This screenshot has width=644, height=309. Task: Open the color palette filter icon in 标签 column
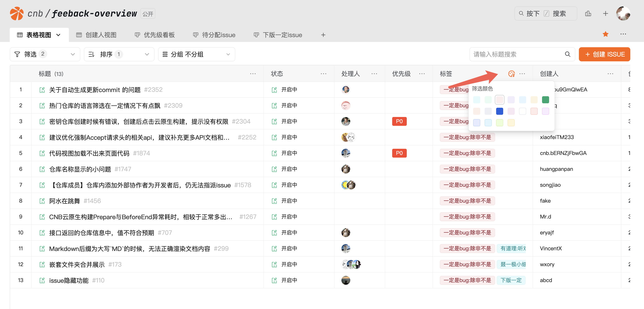(511, 74)
